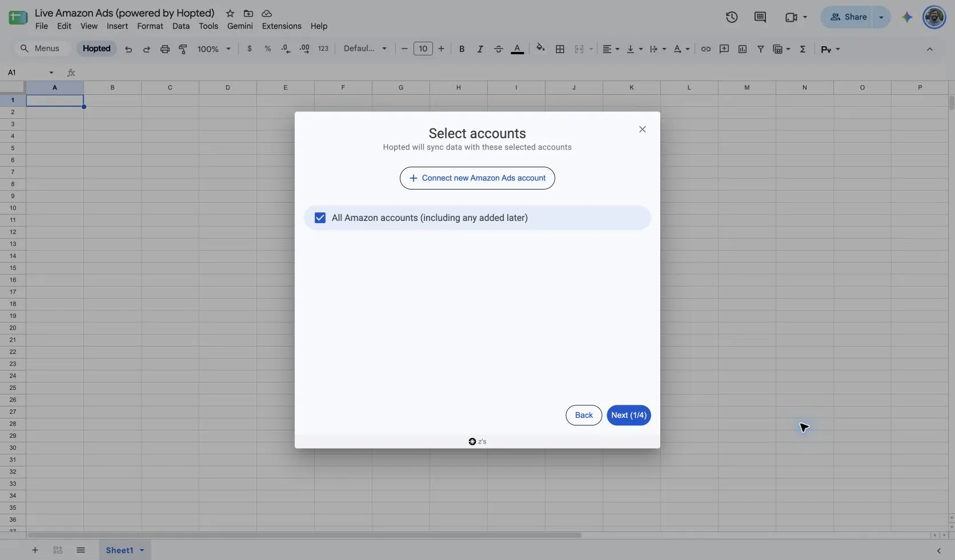Click Connect new Amazon Ads account
The height and width of the screenshot is (560, 955).
(x=477, y=178)
